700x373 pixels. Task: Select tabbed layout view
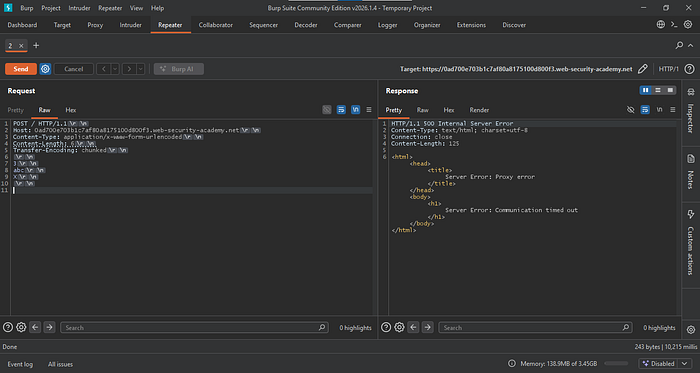(670, 90)
